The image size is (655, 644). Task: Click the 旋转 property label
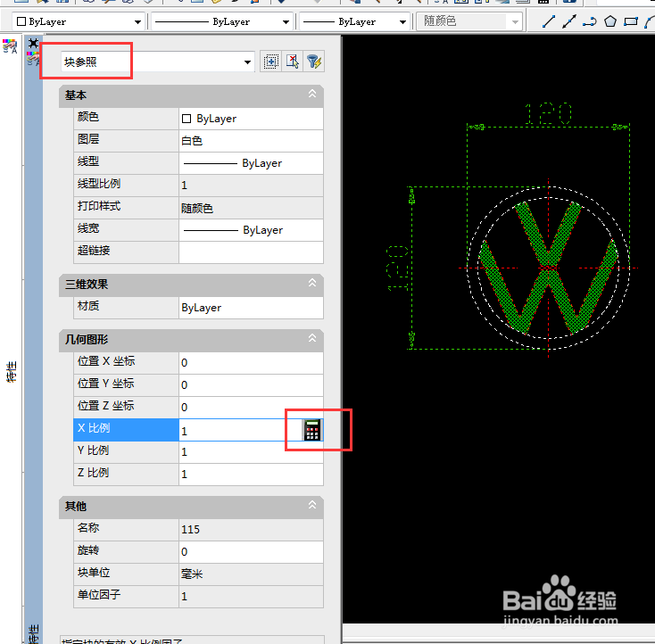point(88,550)
